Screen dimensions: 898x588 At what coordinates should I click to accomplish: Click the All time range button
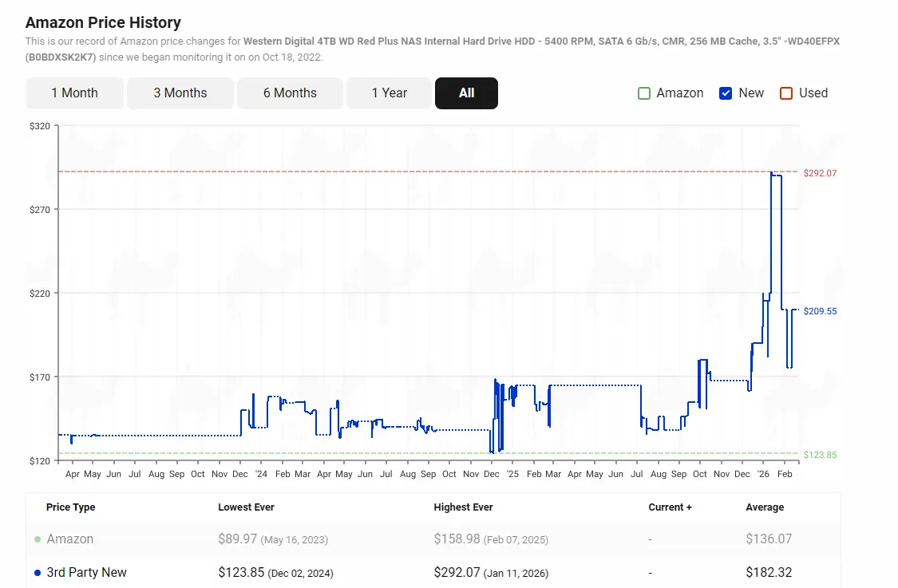coord(466,93)
